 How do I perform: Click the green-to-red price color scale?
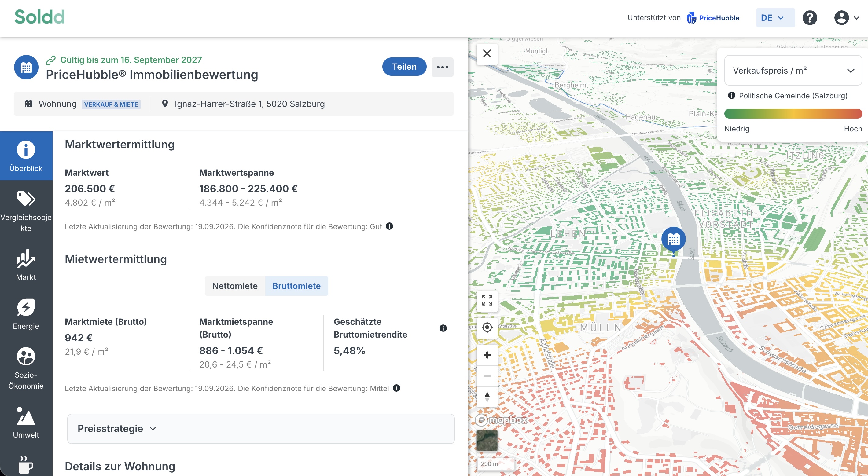click(x=793, y=114)
